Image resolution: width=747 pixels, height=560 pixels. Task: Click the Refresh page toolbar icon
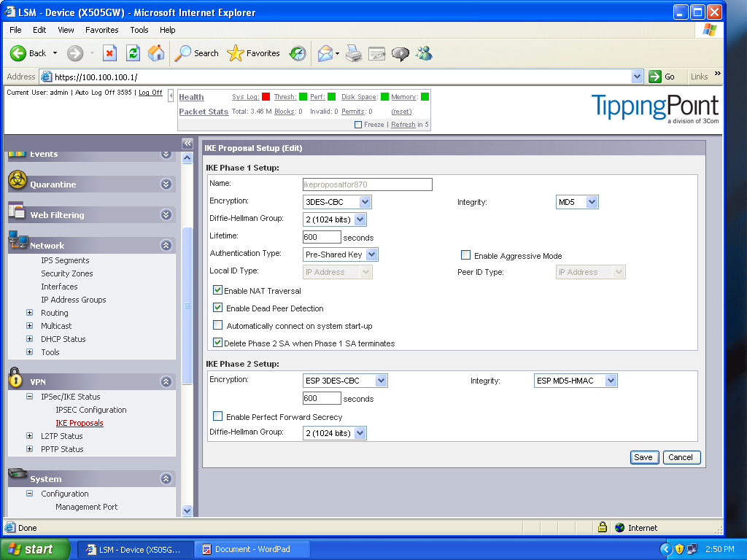(x=133, y=53)
